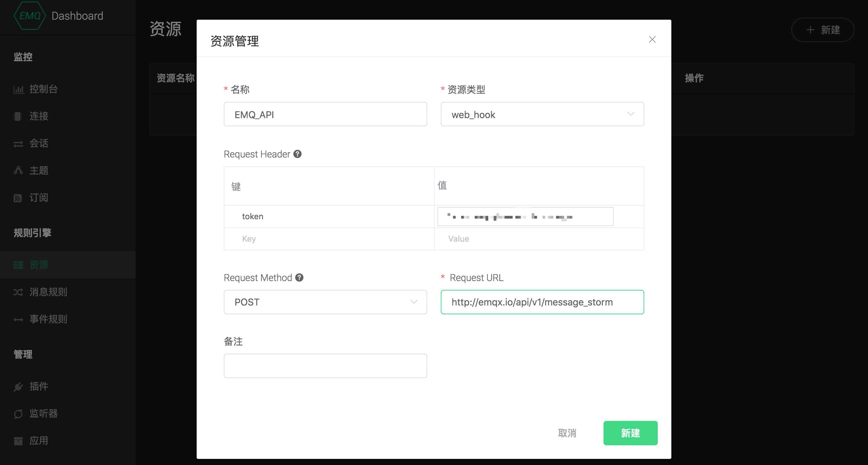
Task: Click the empty Key placeholder field
Action: coord(329,239)
